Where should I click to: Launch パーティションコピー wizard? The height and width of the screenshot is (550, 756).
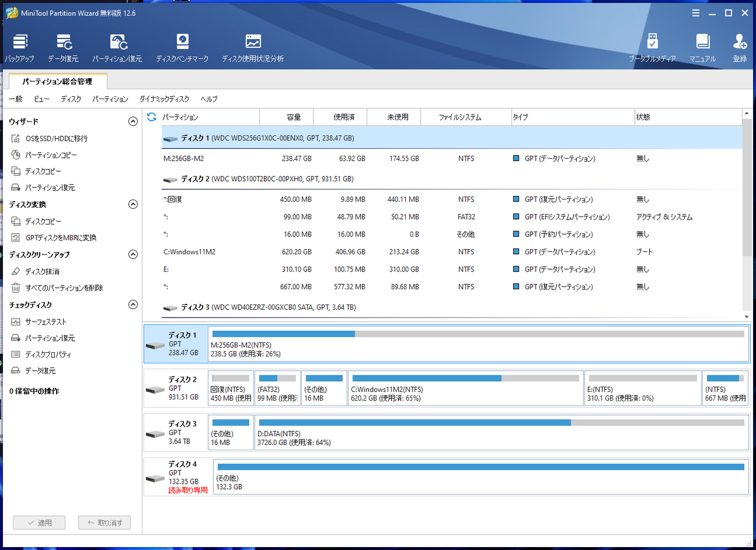pos(44,155)
